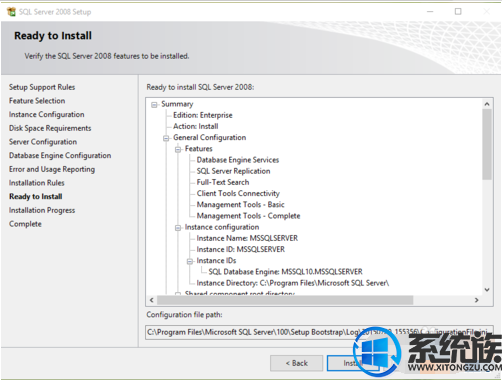Viewport: 502px width, 380px height.
Task: Click Complete step in sidebar
Action: [x=25, y=224]
